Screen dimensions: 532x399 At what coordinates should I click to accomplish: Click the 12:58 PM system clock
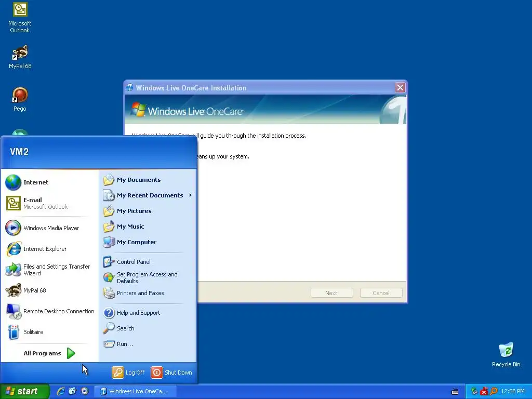coord(513,392)
